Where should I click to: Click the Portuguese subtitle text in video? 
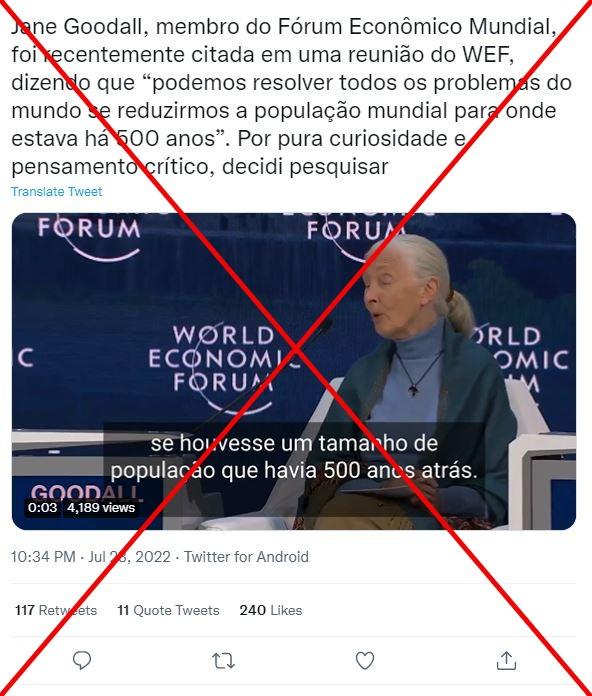point(294,457)
